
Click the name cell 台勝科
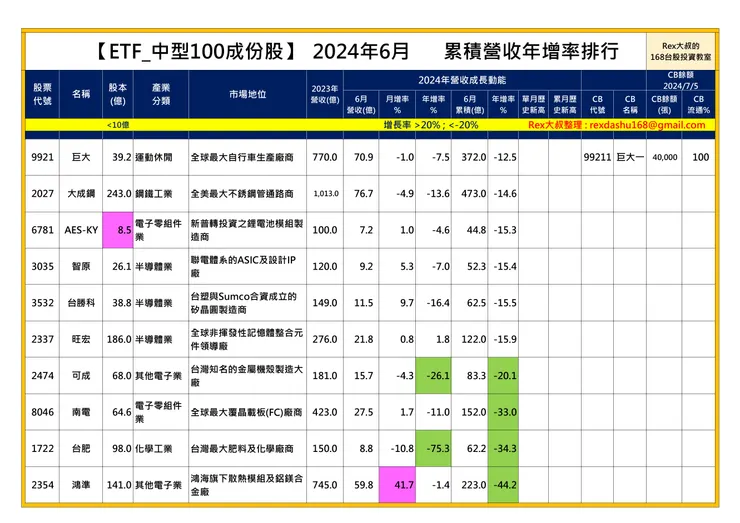(81, 303)
